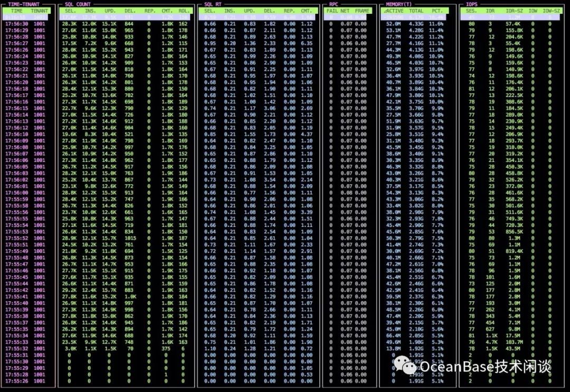This screenshot has width=570, height=392.
Task: Select the 17:55:52 timestamp
Action: [x=17, y=238]
